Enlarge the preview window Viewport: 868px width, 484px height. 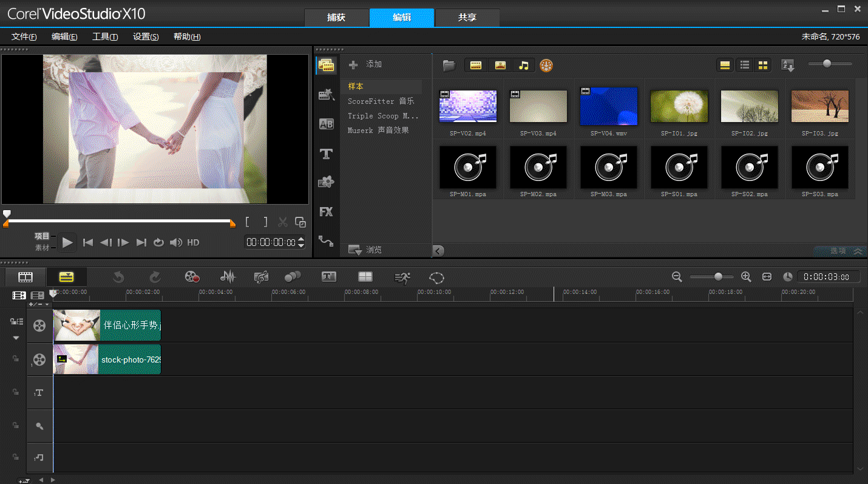coord(300,222)
